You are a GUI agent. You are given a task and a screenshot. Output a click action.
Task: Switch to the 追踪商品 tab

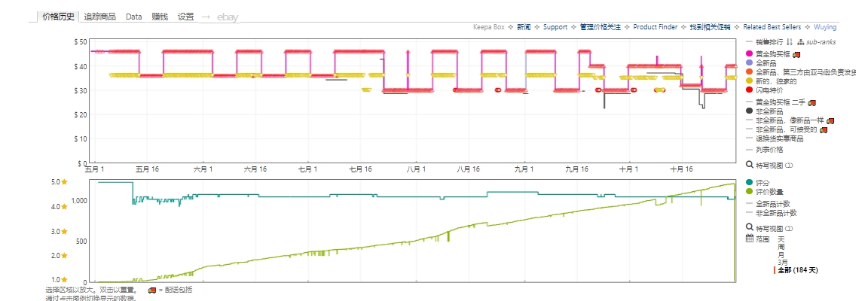pyautogui.click(x=100, y=16)
